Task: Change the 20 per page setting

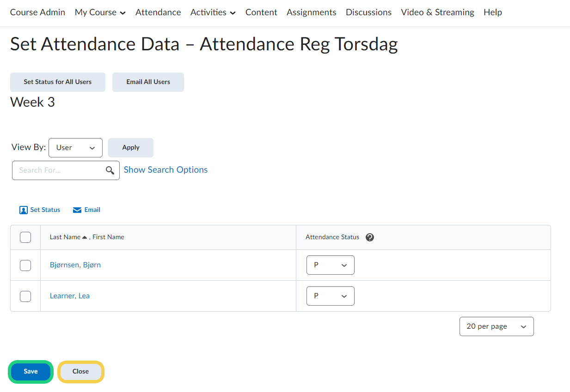Action: click(x=496, y=326)
